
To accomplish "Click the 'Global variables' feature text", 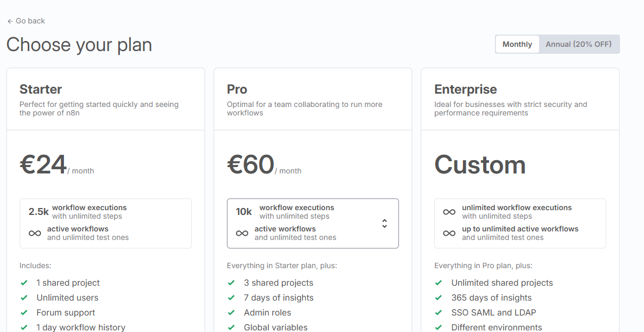I will pos(276,328).
